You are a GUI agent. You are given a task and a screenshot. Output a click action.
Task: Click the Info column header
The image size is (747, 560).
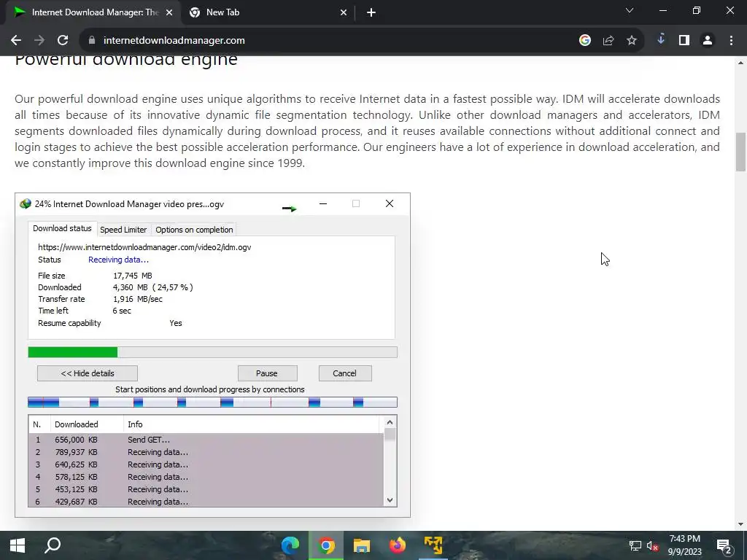(x=252, y=424)
